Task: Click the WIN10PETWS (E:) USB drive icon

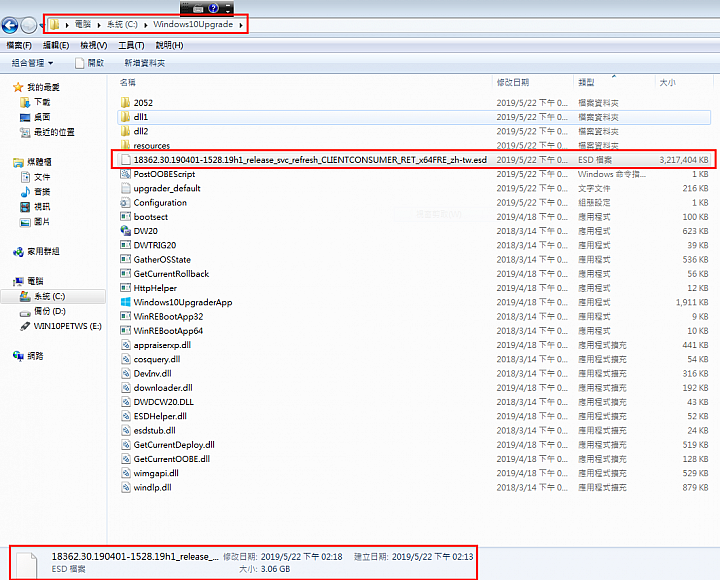Action: (25, 326)
